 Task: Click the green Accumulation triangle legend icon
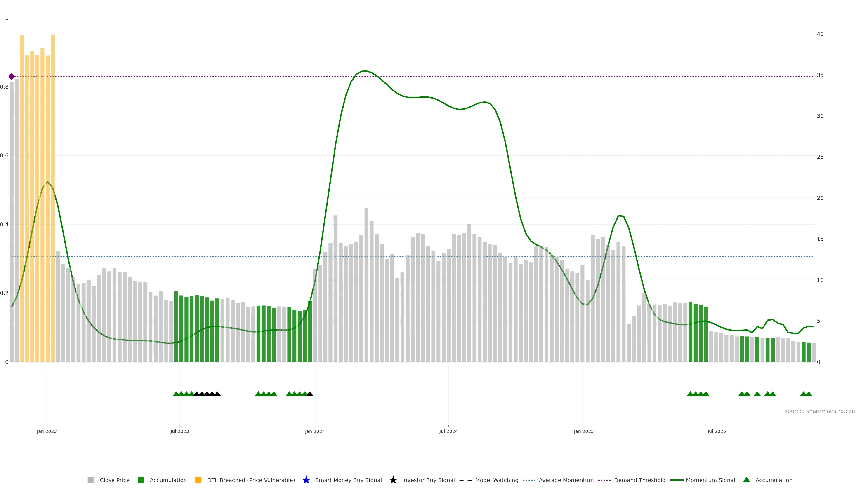click(x=746, y=480)
